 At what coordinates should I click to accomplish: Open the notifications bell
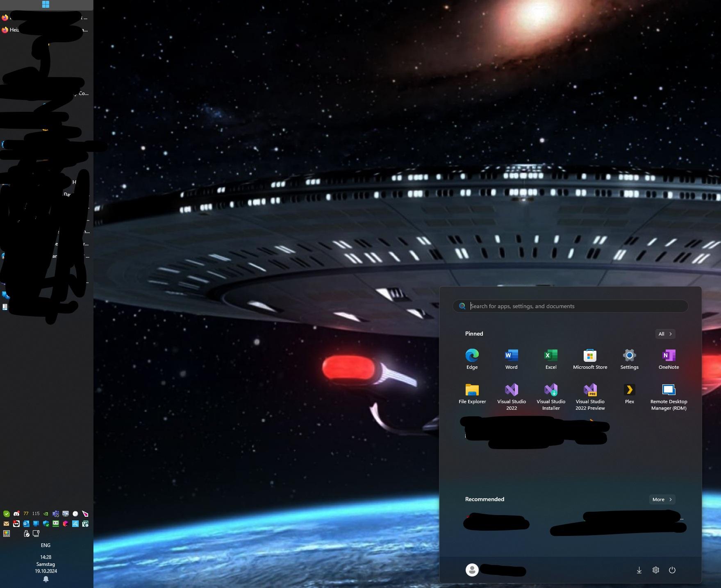(46, 579)
